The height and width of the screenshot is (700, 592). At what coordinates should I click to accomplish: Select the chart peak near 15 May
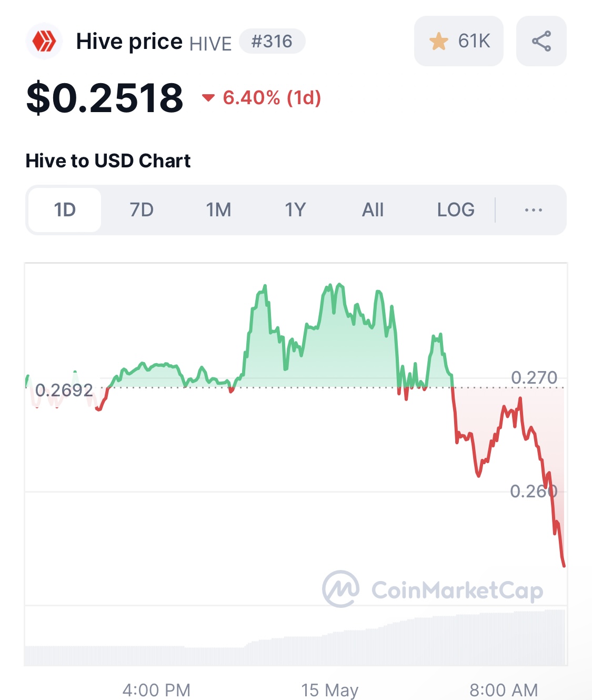338,285
